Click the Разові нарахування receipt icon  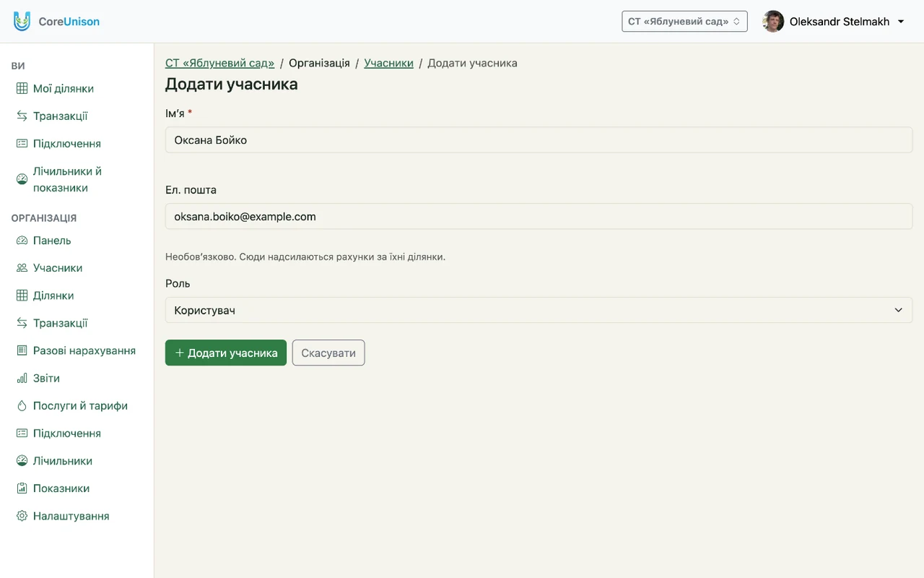pos(22,351)
